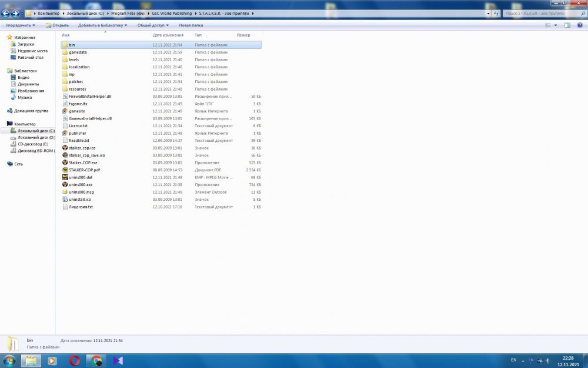Open Добавить в библиотеку dropdown
This screenshot has width=588, height=368.
(x=102, y=25)
